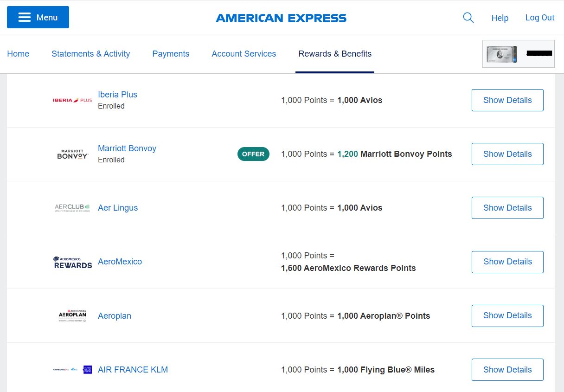Click "Enrolled" under Iberia Plus
The height and width of the screenshot is (392, 564).
coord(111,106)
